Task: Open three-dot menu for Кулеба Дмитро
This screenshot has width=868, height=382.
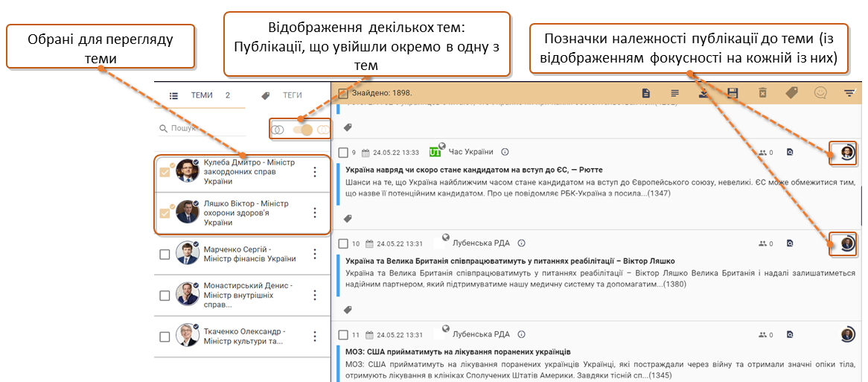Action: (315, 172)
